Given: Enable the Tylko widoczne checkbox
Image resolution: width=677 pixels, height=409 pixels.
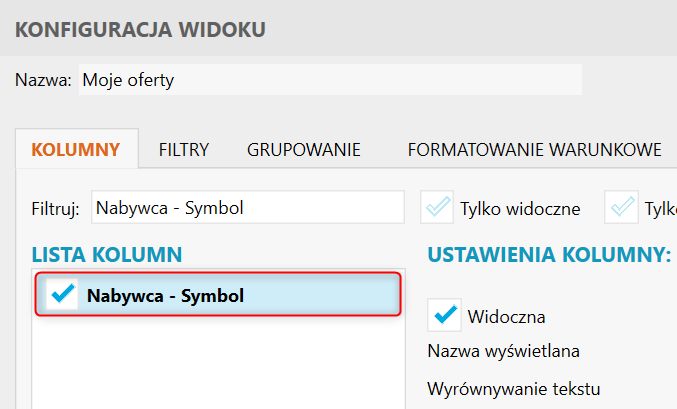Looking at the screenshot, I should pos(437,208).
